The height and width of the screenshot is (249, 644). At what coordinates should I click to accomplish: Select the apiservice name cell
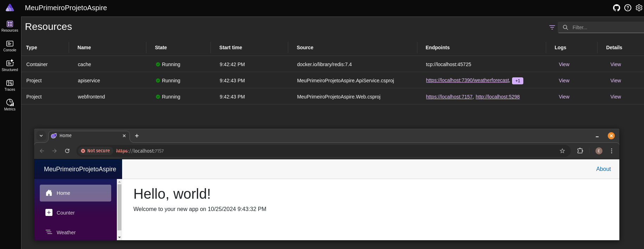point(89,81)
